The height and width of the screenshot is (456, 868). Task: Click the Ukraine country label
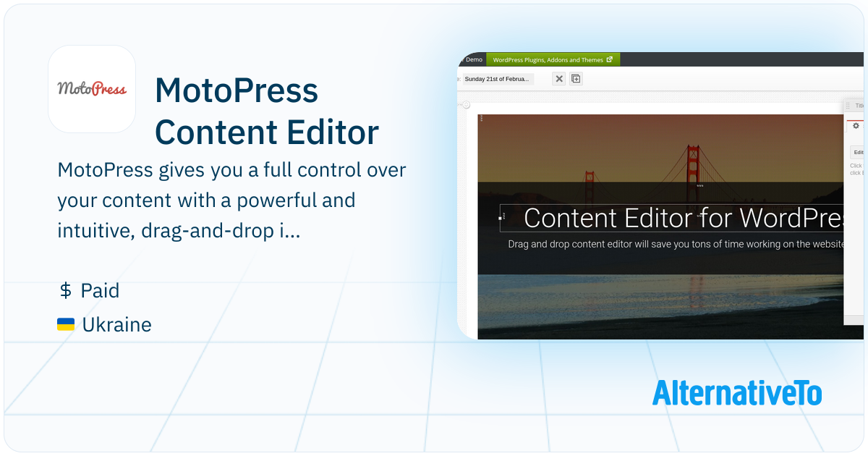(116, 324)
